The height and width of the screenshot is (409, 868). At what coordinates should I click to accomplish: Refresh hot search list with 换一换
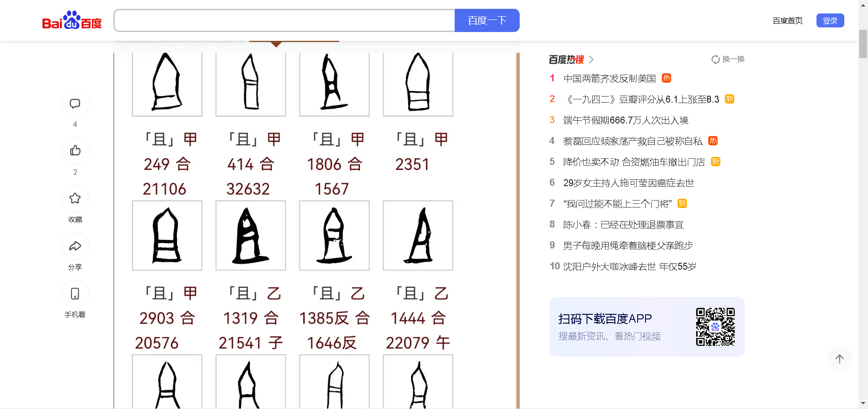coord(728,59)
